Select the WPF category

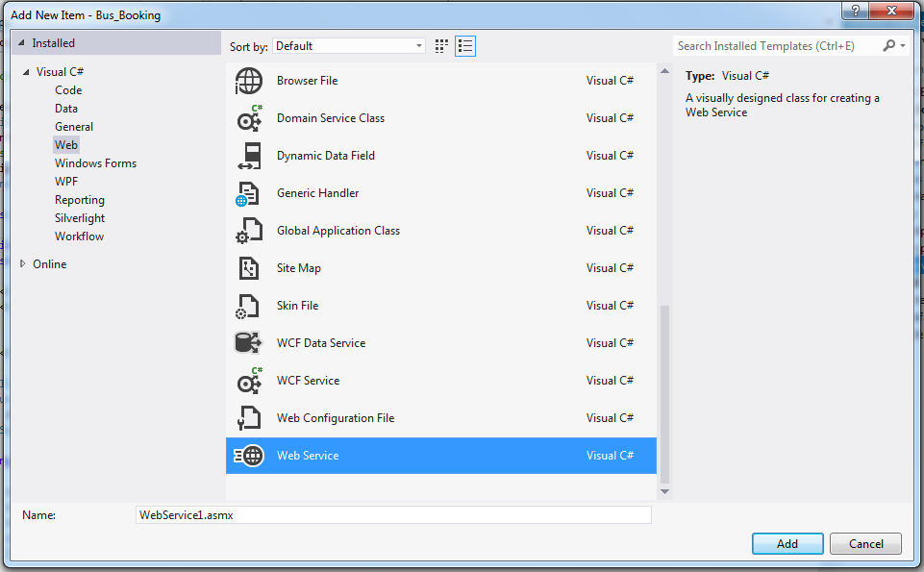66,182
